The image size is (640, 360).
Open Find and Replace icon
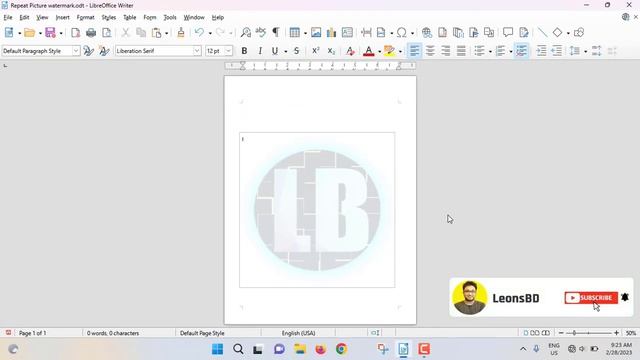coord(246,33)
